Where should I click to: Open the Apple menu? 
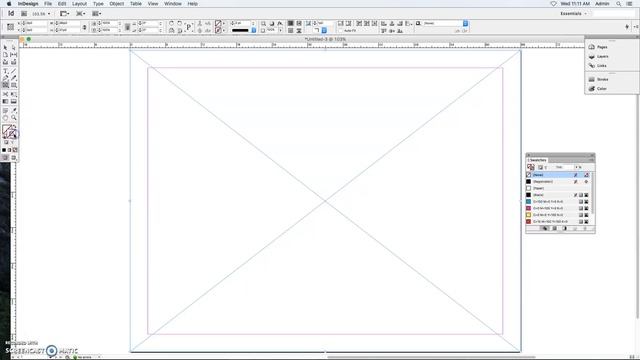9,4
